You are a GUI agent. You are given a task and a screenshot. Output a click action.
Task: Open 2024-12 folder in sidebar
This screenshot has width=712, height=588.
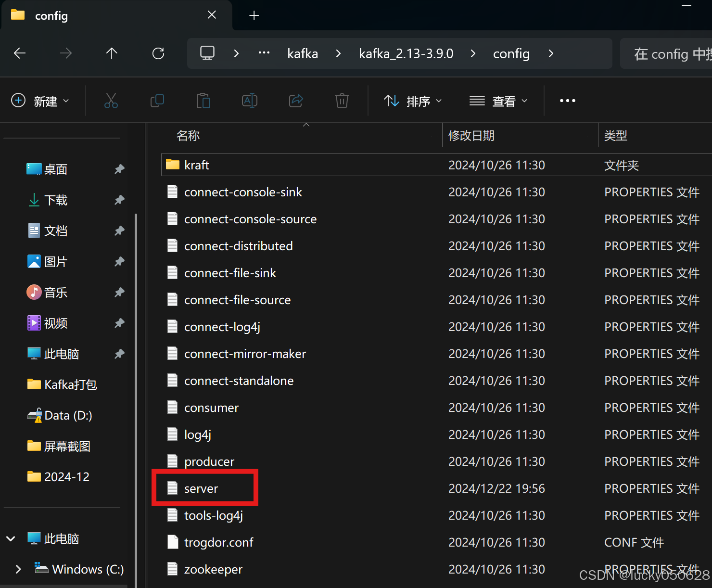click(59, 477)
